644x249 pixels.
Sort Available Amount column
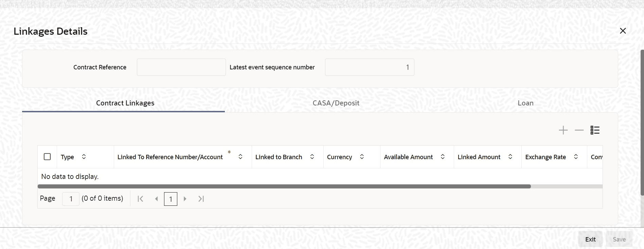(443, 156)
